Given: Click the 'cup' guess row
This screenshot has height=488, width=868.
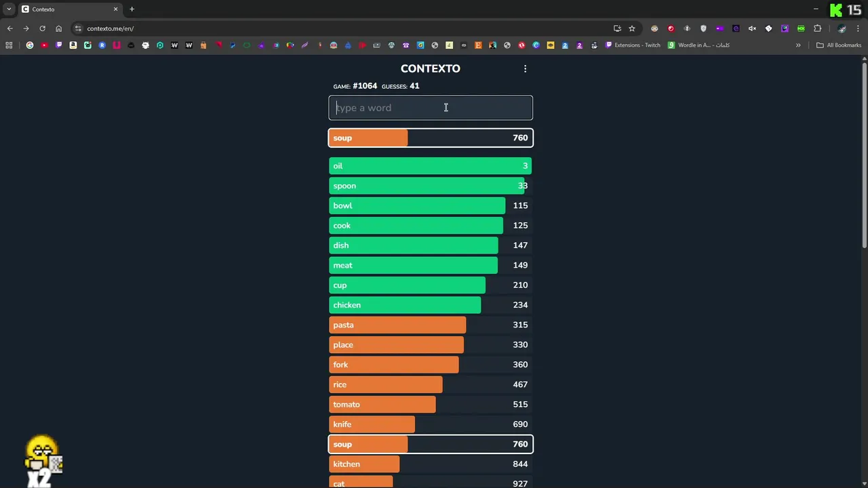Looking at the screenshot, I should [431, 285].
